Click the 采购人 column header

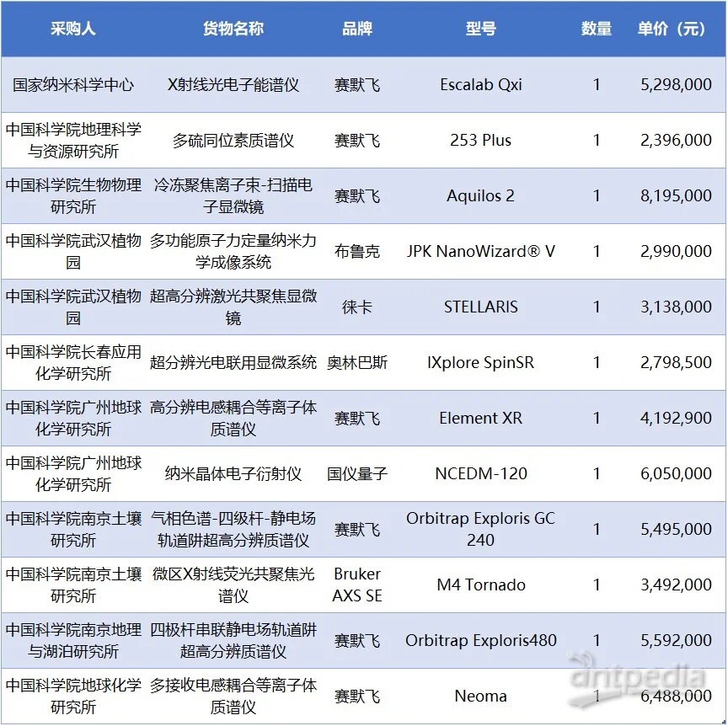[x=73, y=29]
